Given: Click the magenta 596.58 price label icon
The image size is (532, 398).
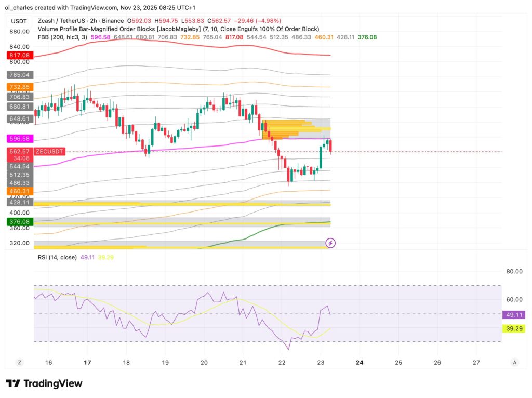Looking at the screenshot, I should coord(19,138).
